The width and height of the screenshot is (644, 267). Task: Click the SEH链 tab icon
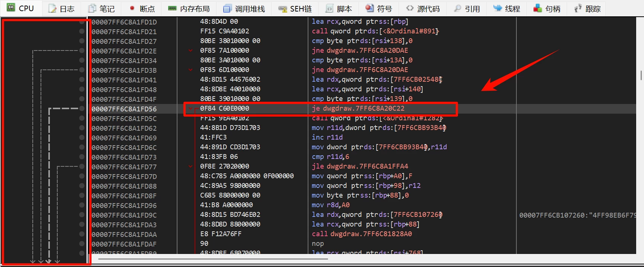pos(282,9)
